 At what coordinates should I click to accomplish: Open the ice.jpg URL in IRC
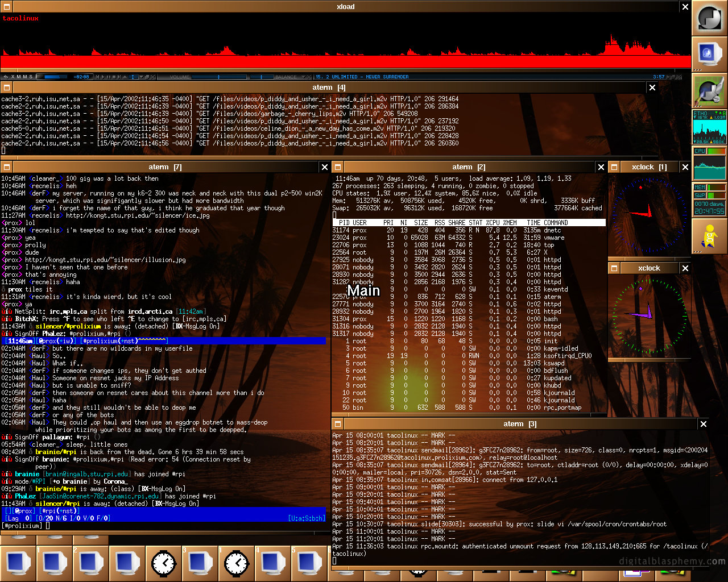(x=138, y=215)
